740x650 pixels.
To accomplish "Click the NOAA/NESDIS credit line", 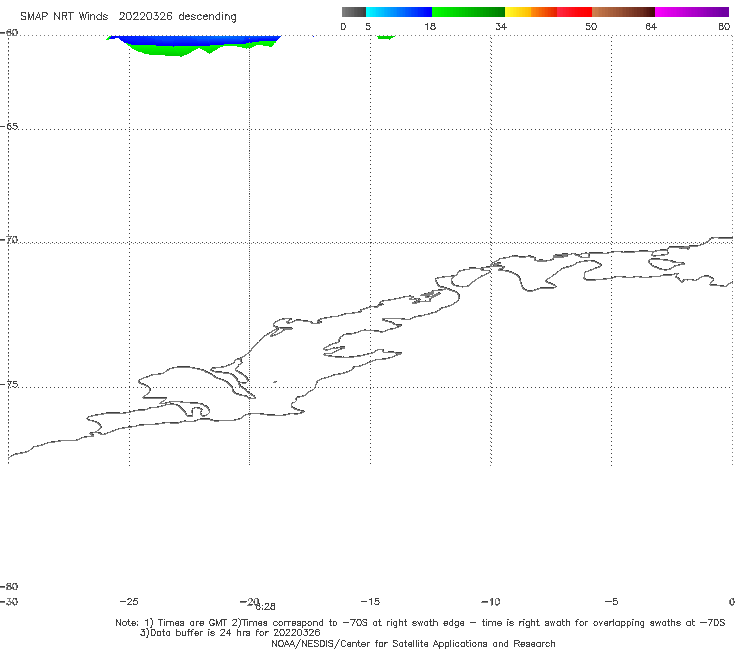I will tap(413, 644).
